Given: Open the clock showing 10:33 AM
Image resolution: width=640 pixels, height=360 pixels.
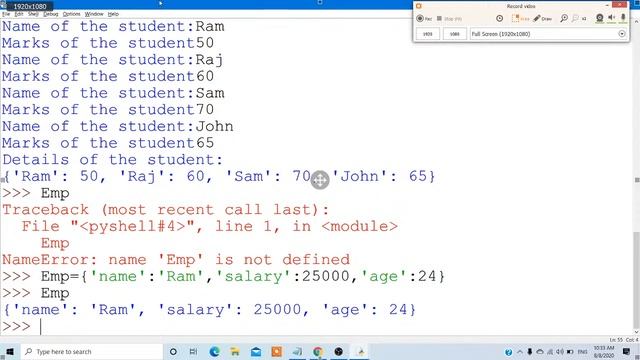Looking at the screenshot, I should (x=604, y=351).
